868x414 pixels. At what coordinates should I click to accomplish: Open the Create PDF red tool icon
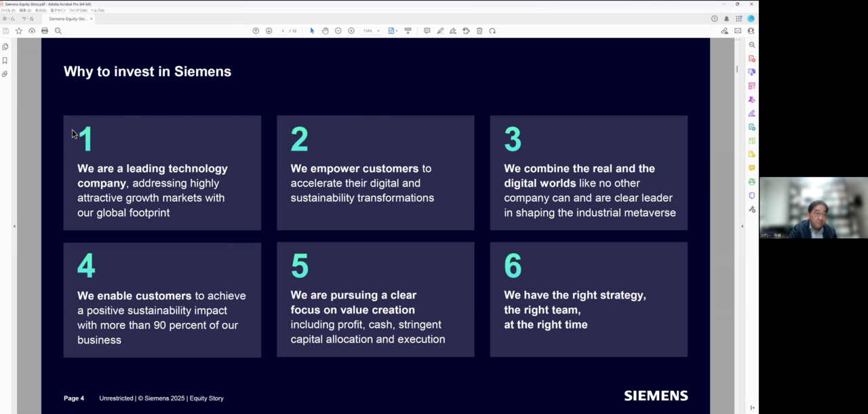point(752,58)
